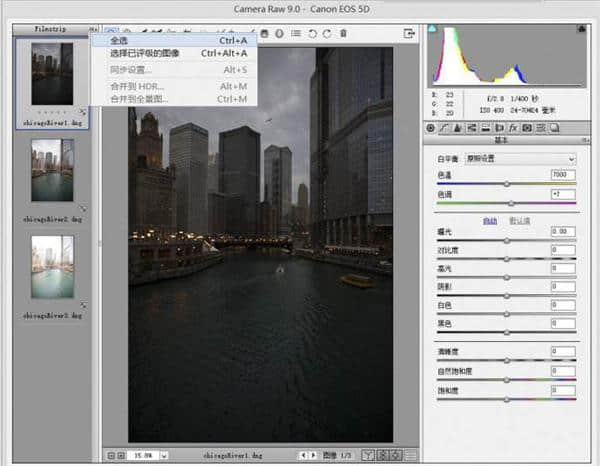Choose 全选 from the filmstrip menu

[x=120, y=41]
